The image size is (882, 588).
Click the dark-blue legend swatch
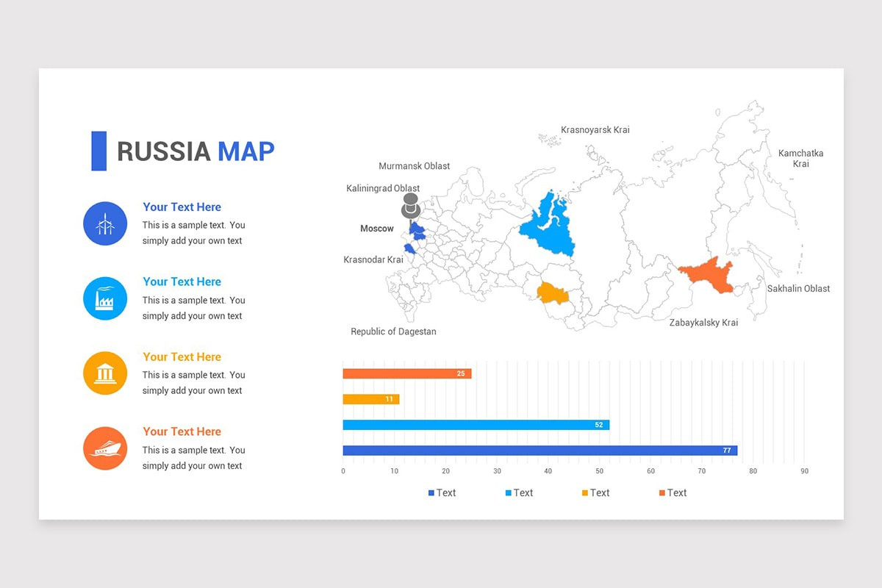click(431, 493)
